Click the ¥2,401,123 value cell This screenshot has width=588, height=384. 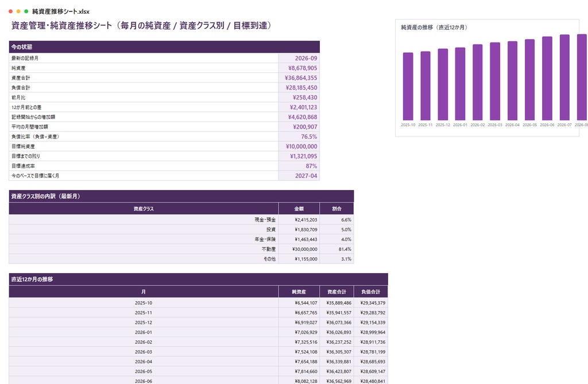[299, 107]
